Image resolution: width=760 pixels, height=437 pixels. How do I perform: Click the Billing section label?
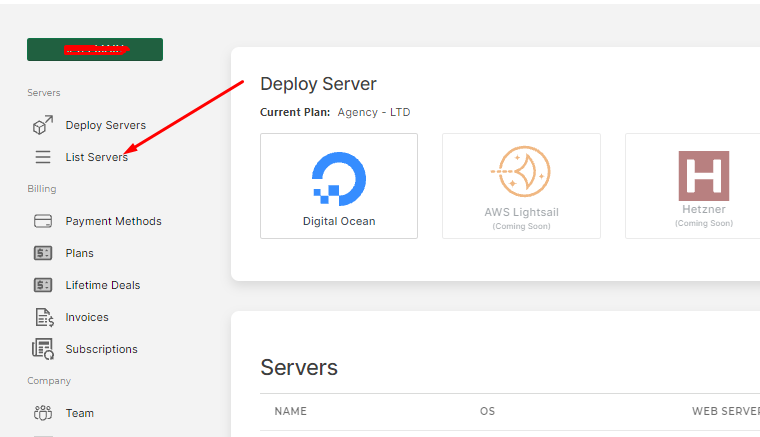pyautogui.click(x=42, y=188)
